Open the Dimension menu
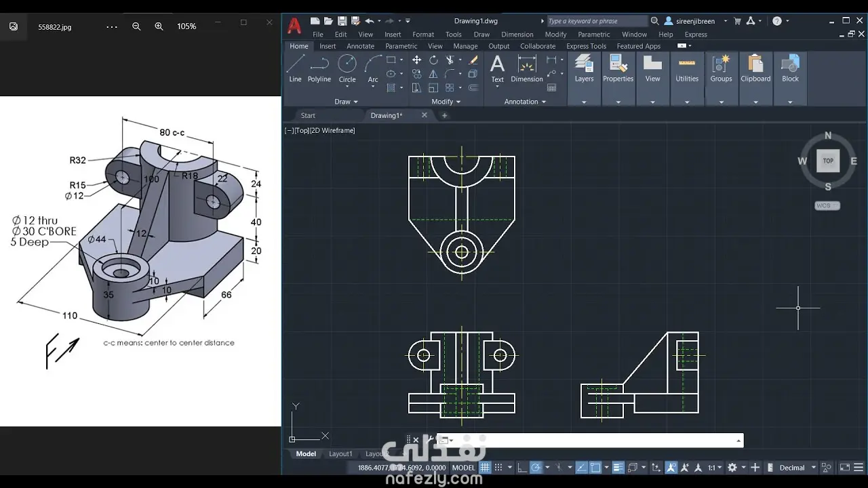The image size is (868, 488). [x=517, y=35]
